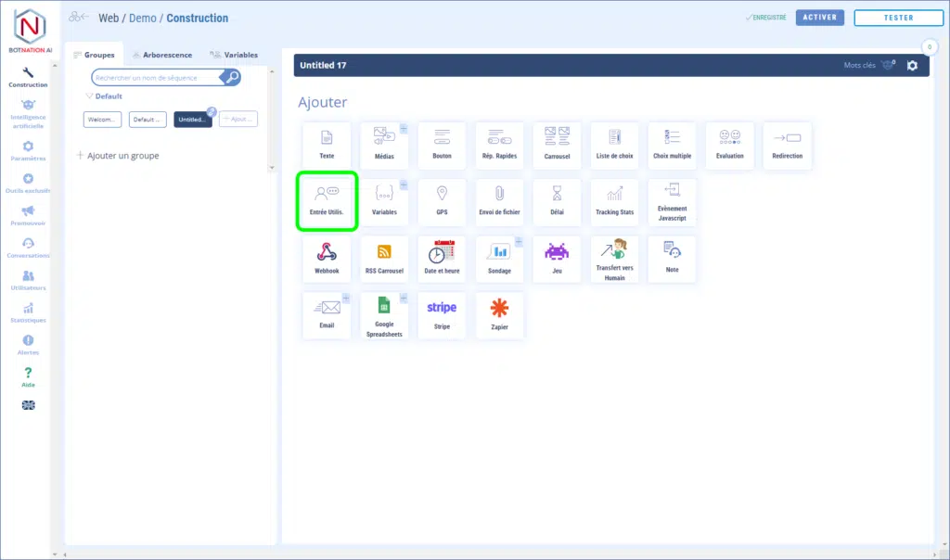
Task: Select the Entrée Utilis. tile
Action: pos(327,201)
